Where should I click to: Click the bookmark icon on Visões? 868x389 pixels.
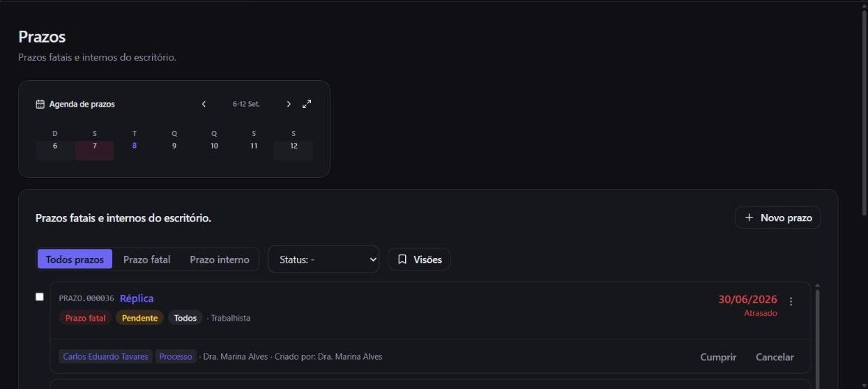click(x=402, y=259)
